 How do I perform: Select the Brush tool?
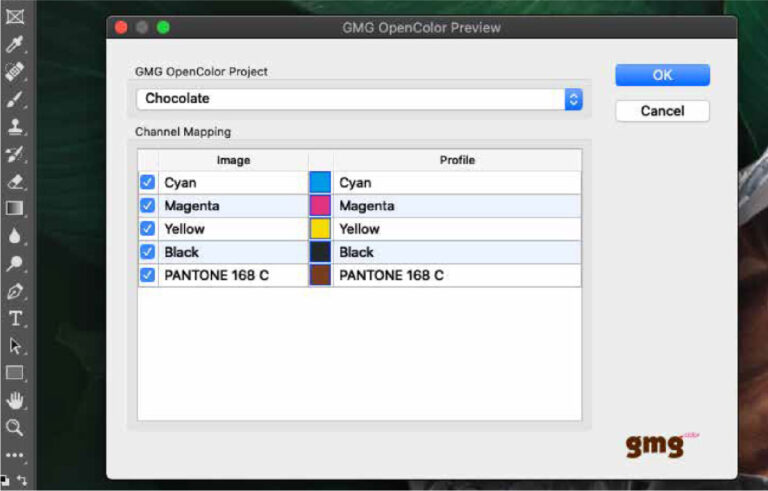coord(15,99)
